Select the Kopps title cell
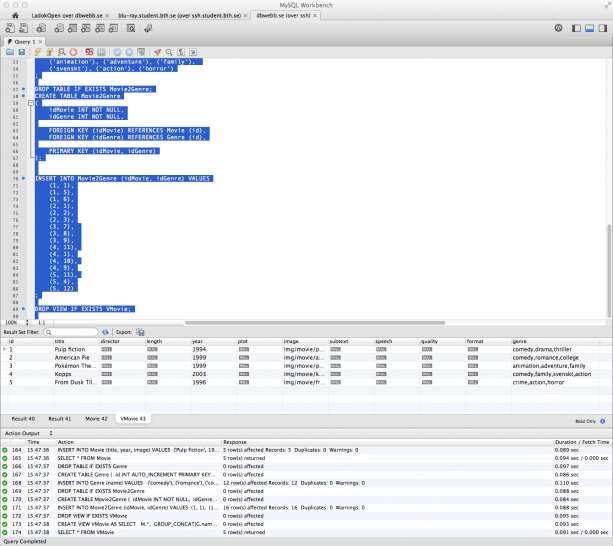613x546 pixels. tap(63, 374)
